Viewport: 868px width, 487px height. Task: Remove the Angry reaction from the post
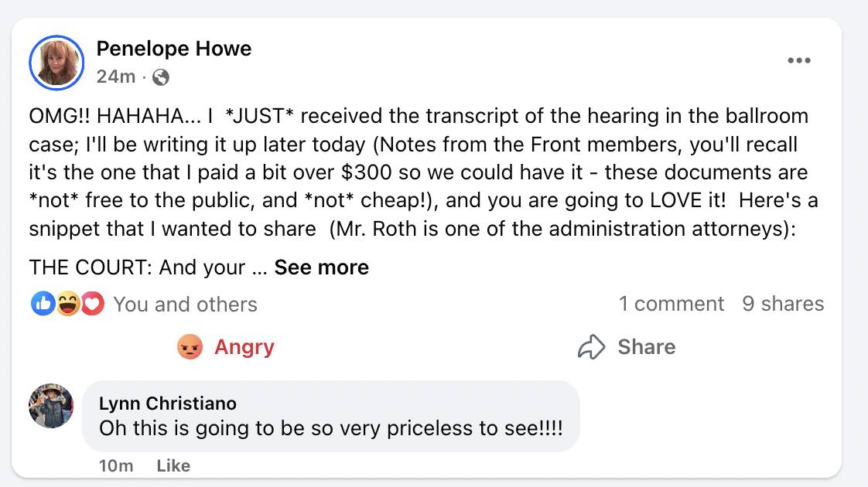coord(226,347)
